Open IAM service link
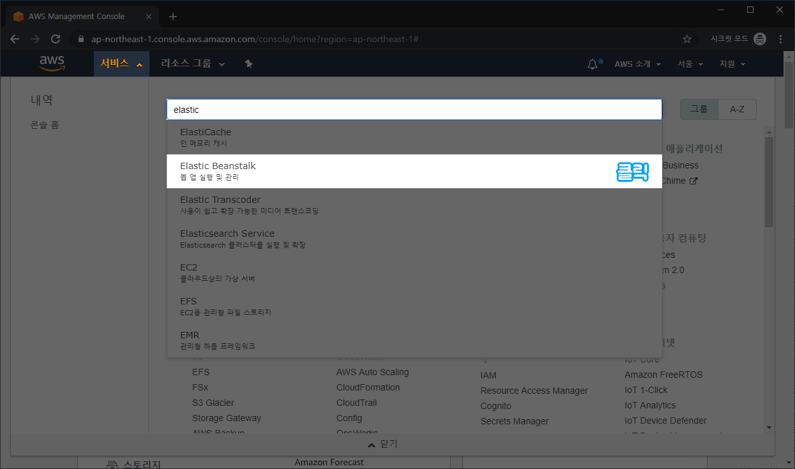 click(488, 375)
